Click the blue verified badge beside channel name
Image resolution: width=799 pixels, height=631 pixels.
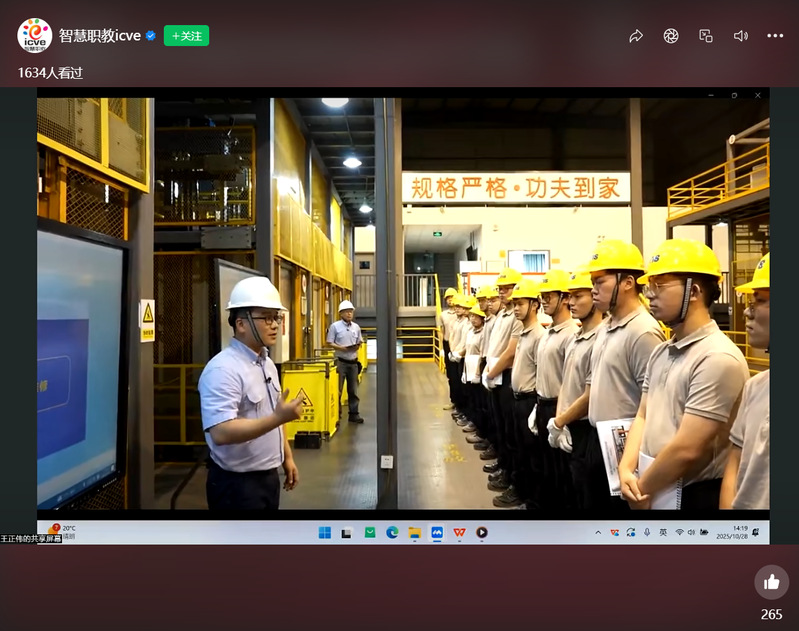coord(151,36)
